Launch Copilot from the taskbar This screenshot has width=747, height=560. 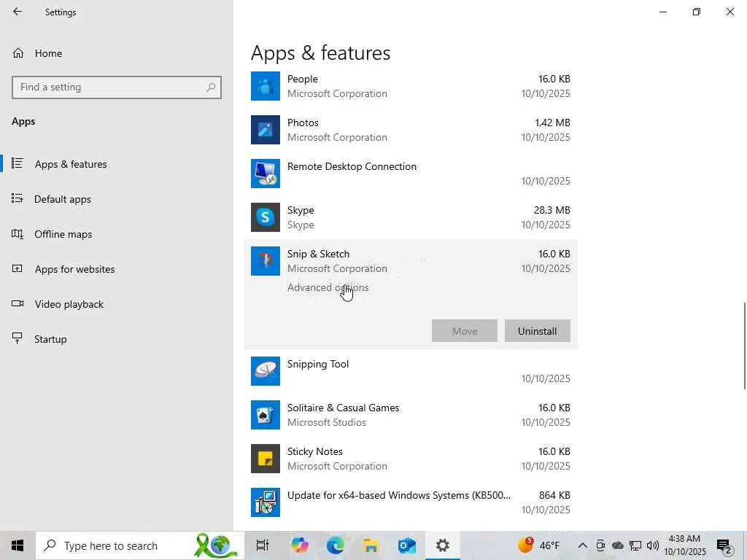click(300, 545)
